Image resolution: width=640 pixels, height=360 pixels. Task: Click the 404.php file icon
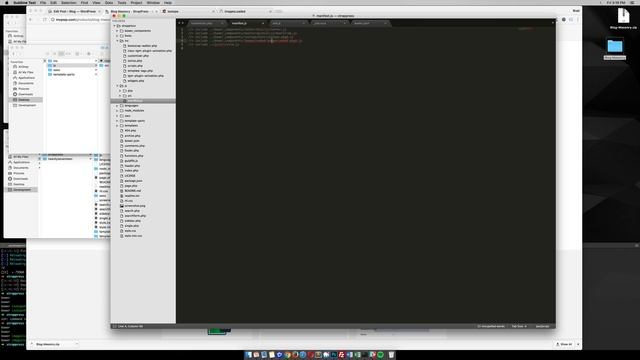pyautogui.click(x=122, y=131)
